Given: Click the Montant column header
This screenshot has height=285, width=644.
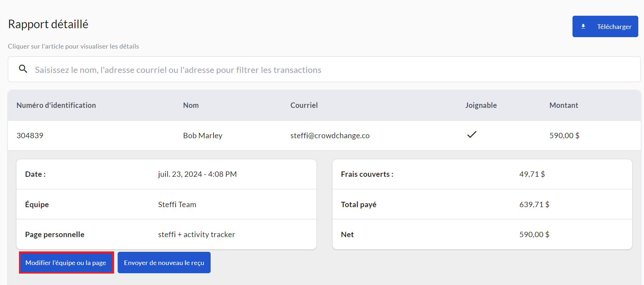Looking at the screenshot, I should click(564, 105).
